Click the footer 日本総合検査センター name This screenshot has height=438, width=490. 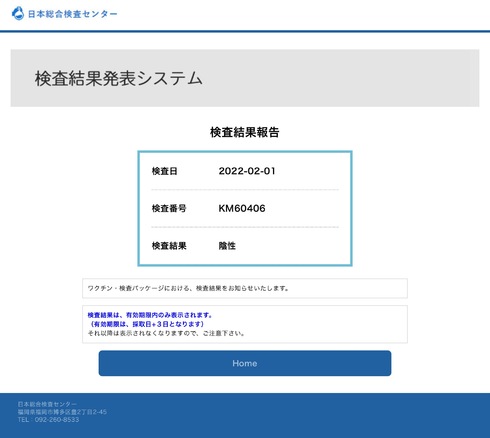tap(47, 404)
